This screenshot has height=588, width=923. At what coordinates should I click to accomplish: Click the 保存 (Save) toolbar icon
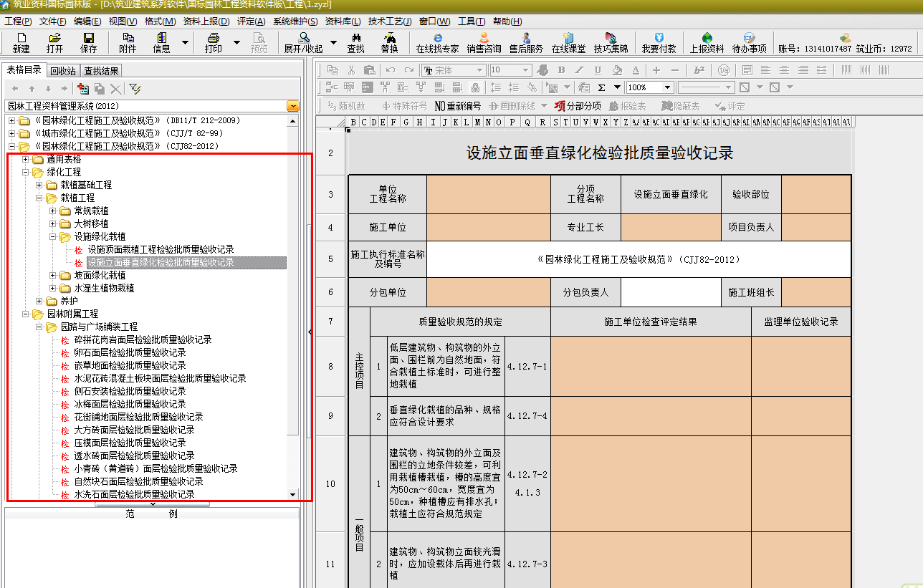click(88, 42)
